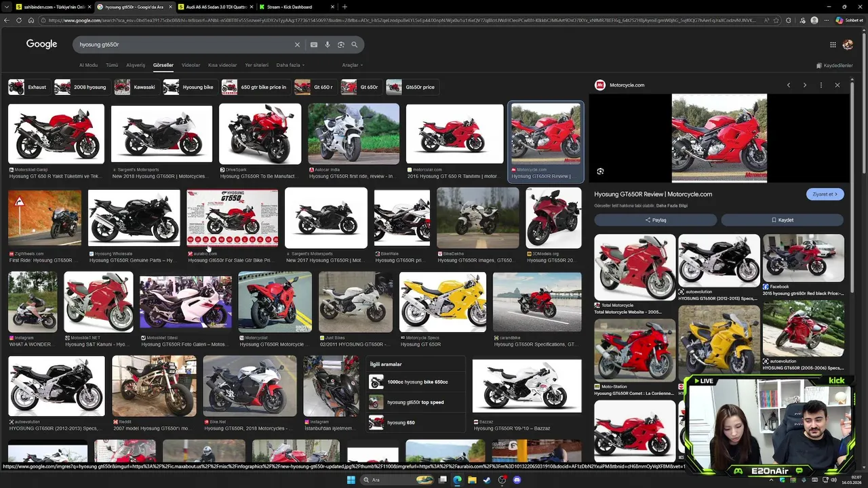Close the image preview panel
This screenshot has width=868, height=488.
coord(837,85)
